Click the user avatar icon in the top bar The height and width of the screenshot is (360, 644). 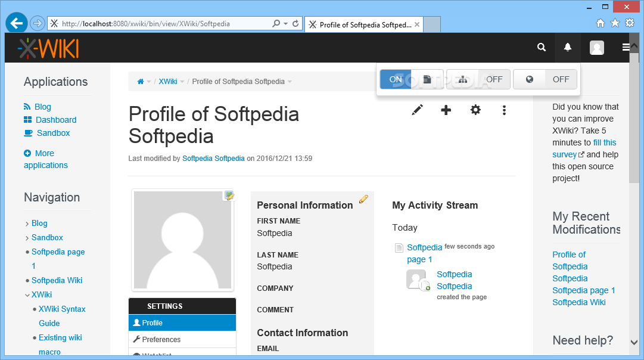click(596, 47)
